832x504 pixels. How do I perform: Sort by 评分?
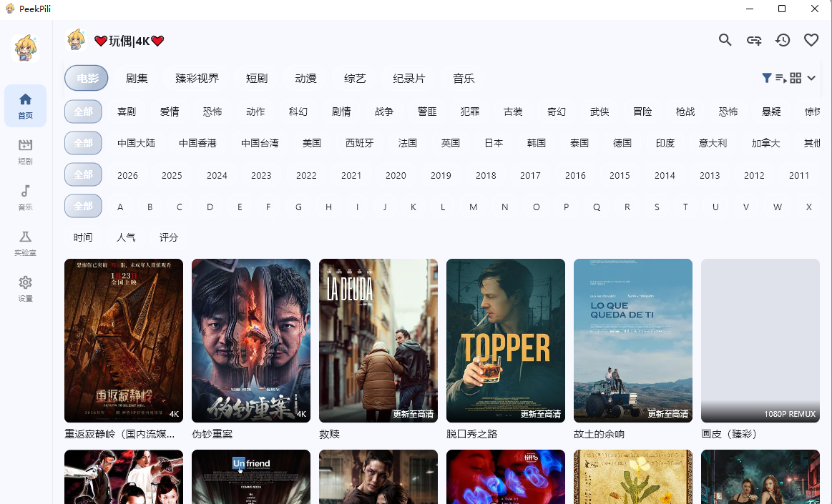[169, 237]
